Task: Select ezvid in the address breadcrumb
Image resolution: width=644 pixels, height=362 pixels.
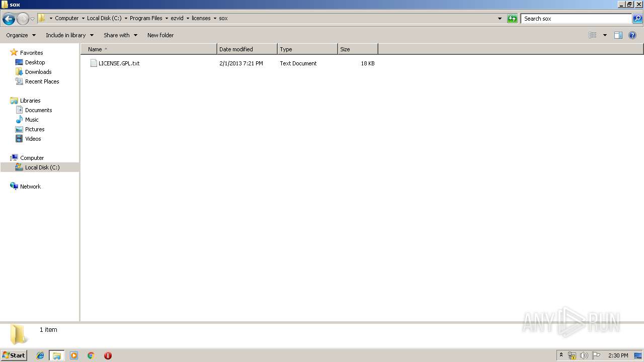Action: [x=177, y=18]
